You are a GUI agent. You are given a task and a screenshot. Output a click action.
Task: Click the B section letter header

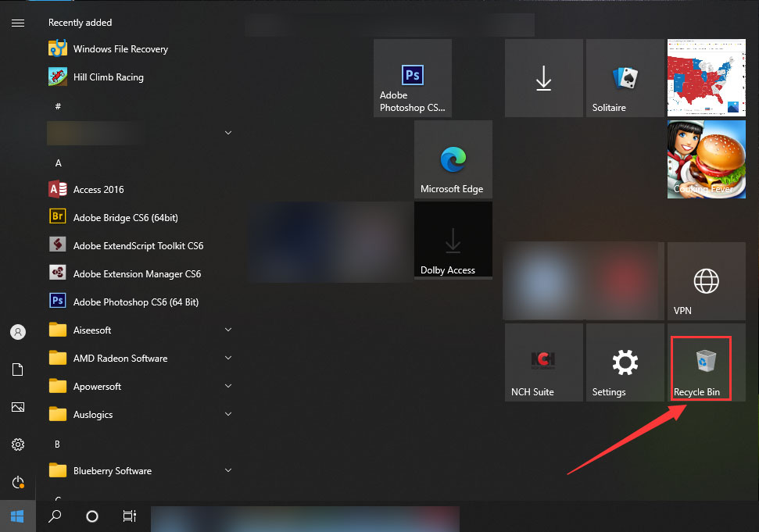[x=57, y=444]
